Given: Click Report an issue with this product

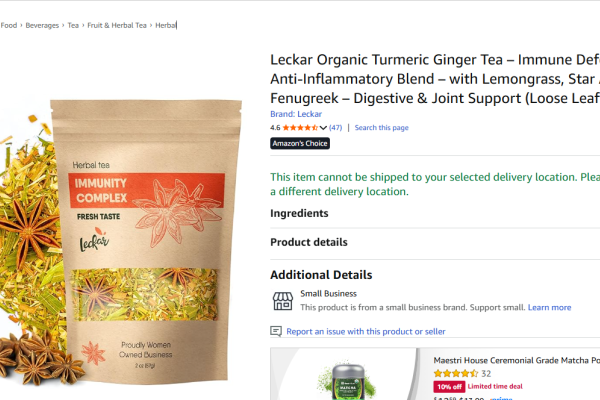Looking at the screenshot, I should click(x=366, y=331).
